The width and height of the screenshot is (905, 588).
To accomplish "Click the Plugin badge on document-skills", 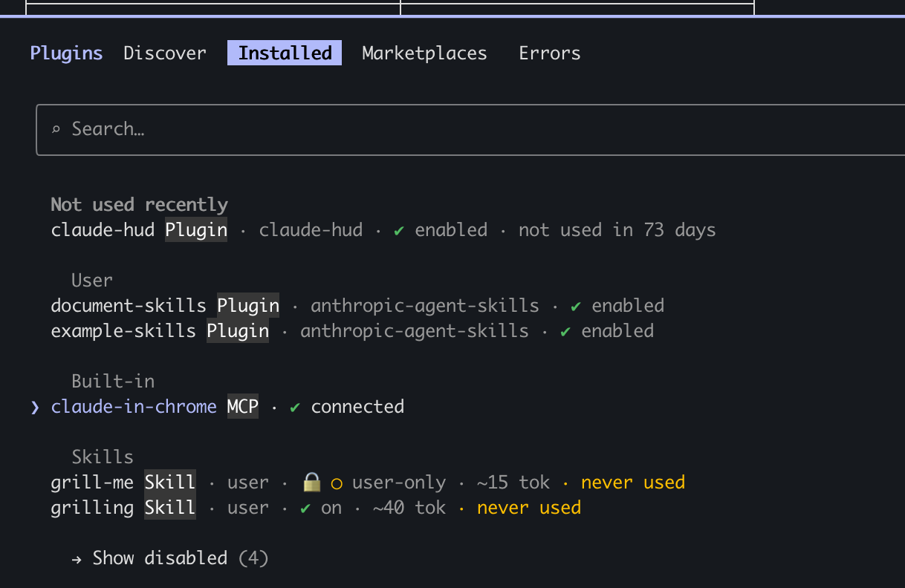I will pos(248,306).
